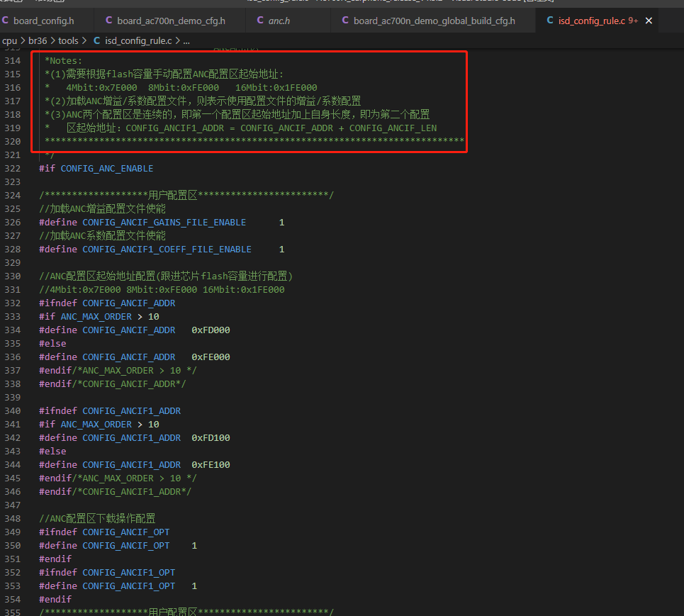Image resolution: width=684 pixels, height=616 pixels.
Task: Click CONFIG_ANCIF_ADDR on line 332
Action: coord(129,303)
